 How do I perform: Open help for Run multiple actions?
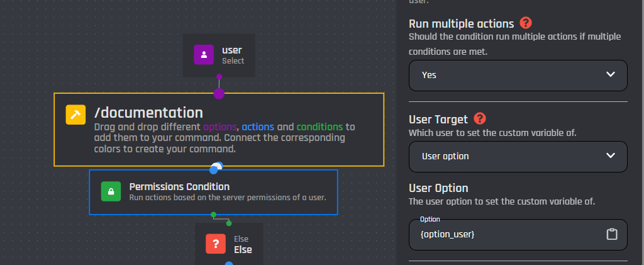[526, 24]
